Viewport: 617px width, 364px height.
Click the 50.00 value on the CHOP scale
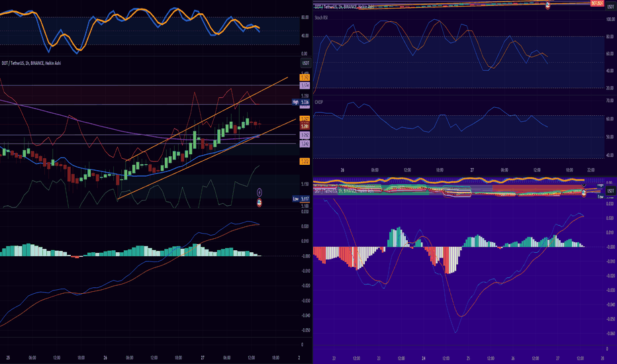(610, 137)
